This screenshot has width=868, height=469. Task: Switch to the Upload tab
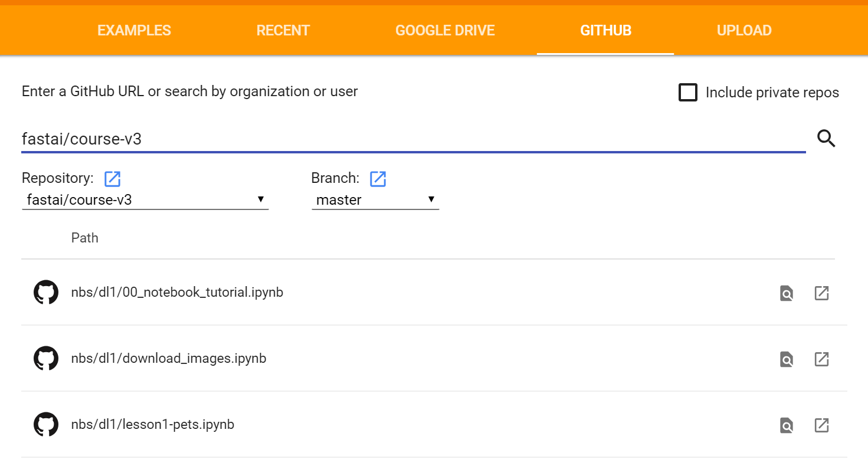pos(743,31)
